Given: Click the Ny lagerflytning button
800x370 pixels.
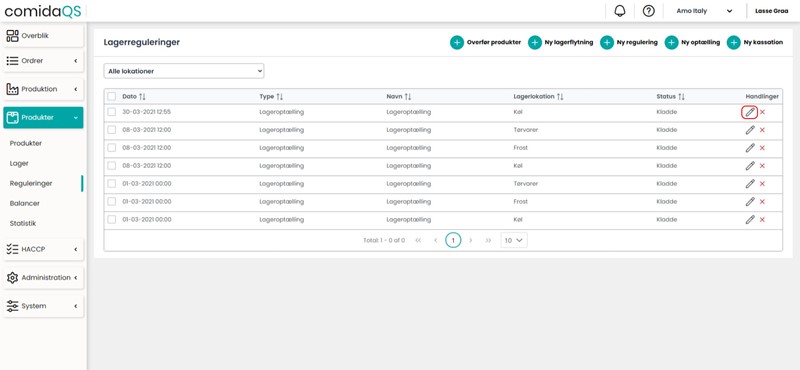Looking at the screenshot, I should 560,43.
